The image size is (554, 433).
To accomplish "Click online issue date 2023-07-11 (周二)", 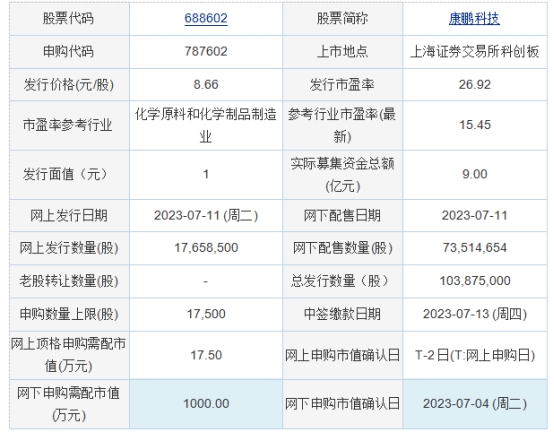I will [206, 215].
